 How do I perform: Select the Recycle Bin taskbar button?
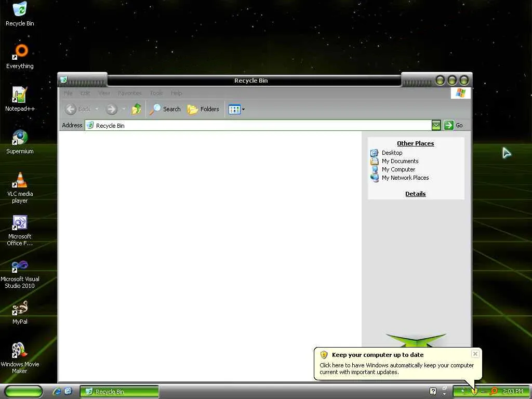click(x=119, y=392)
